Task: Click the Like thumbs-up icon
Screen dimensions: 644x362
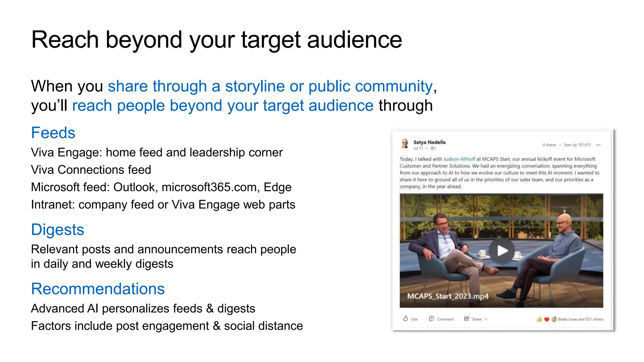Action: tap(406, 319)
